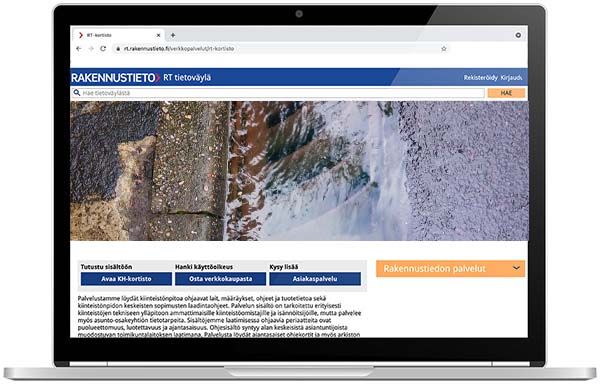The width and height of the screenshot is (600, 386).
Task: Click the browser back arrow
Action: coord(79,49)
